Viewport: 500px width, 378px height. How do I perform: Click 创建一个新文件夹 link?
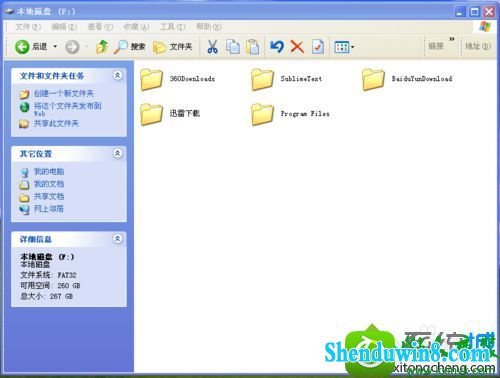point(64,93)
